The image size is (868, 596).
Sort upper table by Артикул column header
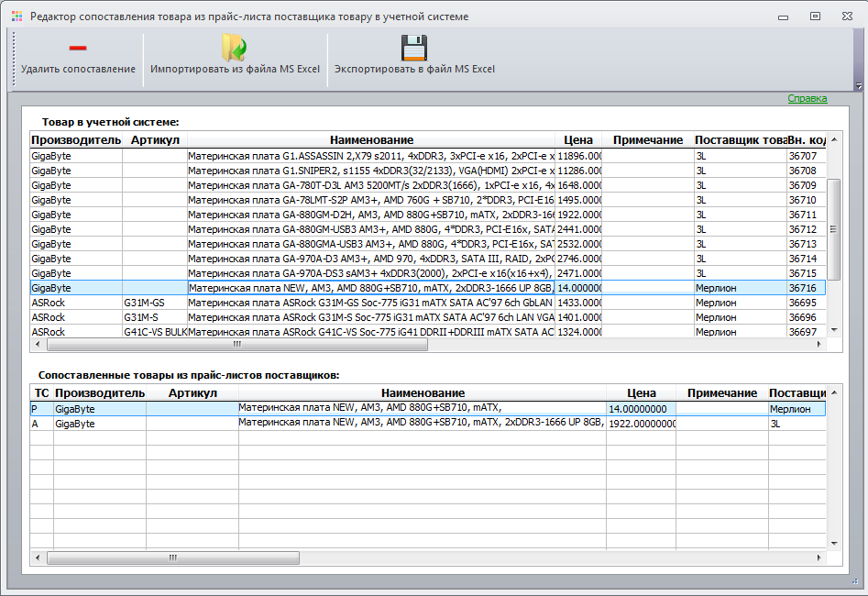[x=155, y=140]
